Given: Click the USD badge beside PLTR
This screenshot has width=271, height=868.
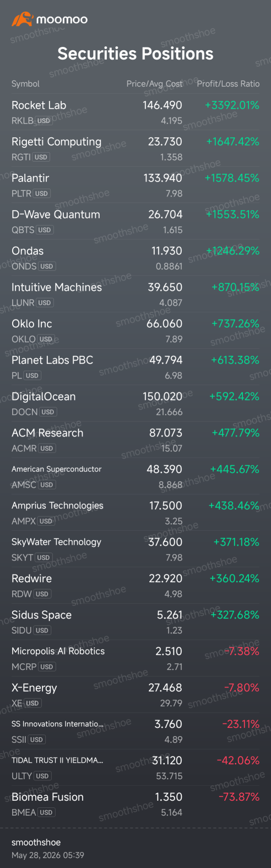Looking at the screenshot, I should 42,194.
